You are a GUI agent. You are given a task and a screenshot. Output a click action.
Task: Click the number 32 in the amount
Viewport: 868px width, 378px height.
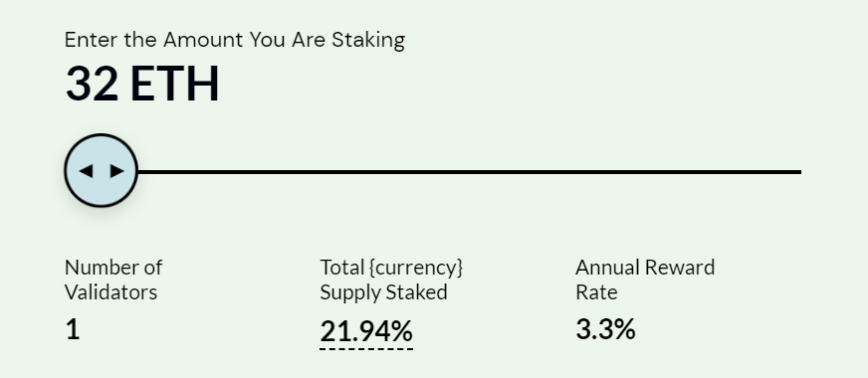(92, 85)
